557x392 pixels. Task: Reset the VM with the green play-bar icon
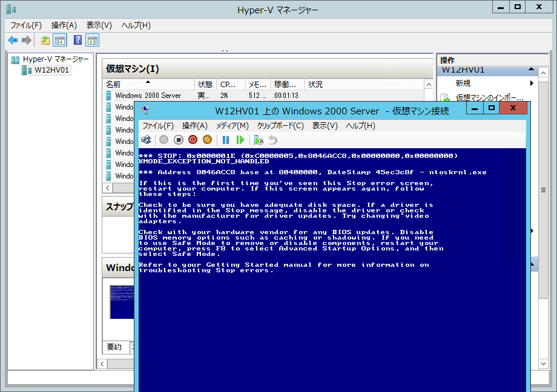pos(240,140)
